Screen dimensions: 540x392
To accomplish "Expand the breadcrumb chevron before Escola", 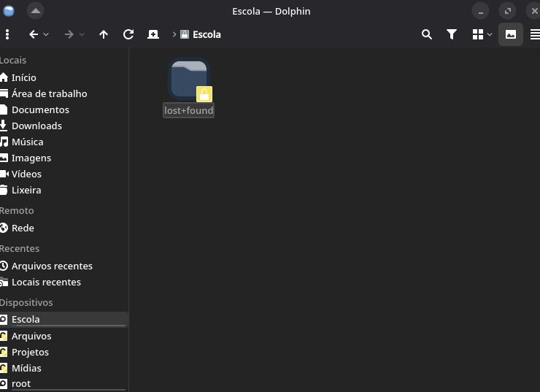I will [x=174, y=34].
